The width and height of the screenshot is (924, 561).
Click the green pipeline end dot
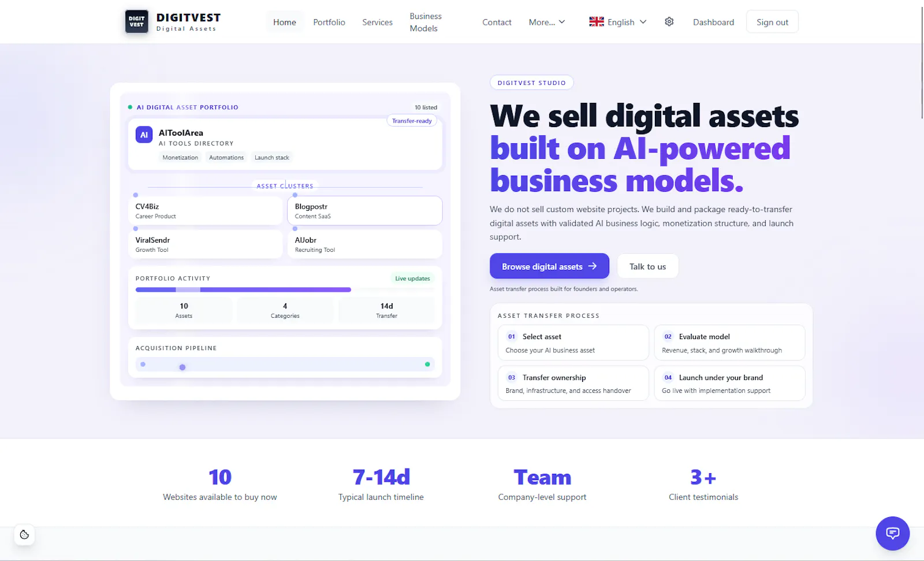427,365
